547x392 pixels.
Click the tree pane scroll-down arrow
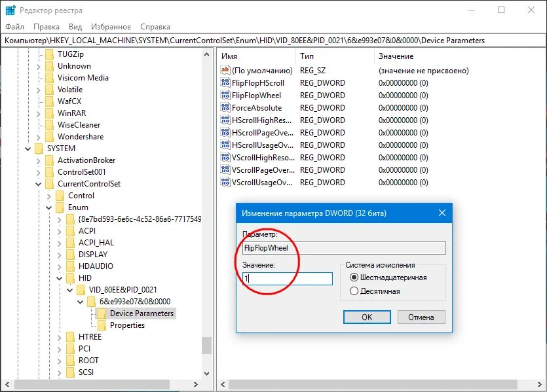206,374
